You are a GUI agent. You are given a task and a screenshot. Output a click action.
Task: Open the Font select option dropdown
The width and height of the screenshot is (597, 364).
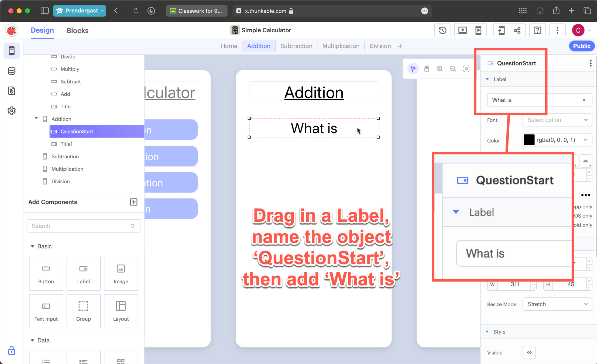tap(557, 120)
